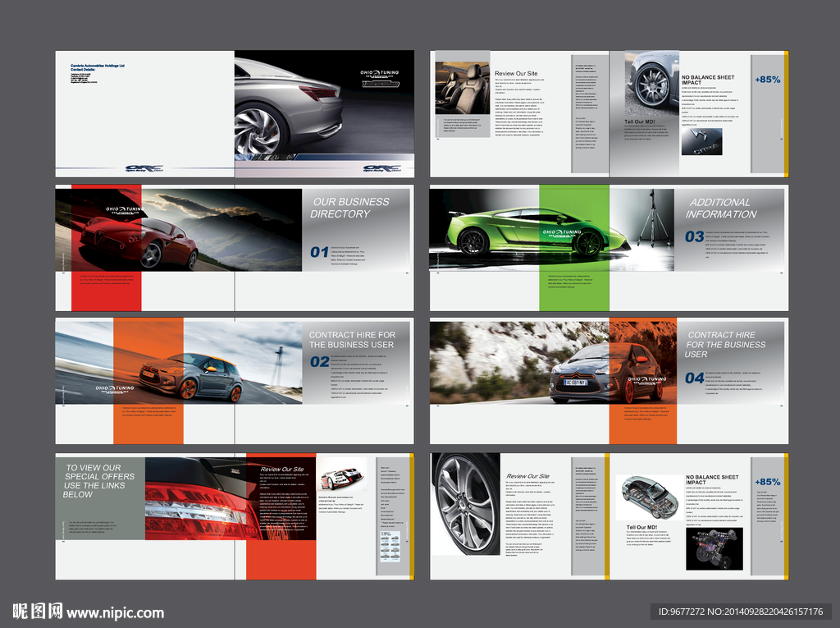
Task: Select the 'ADDITIONAL INFORMATION' heading
Action: click(x=720, y=208)
